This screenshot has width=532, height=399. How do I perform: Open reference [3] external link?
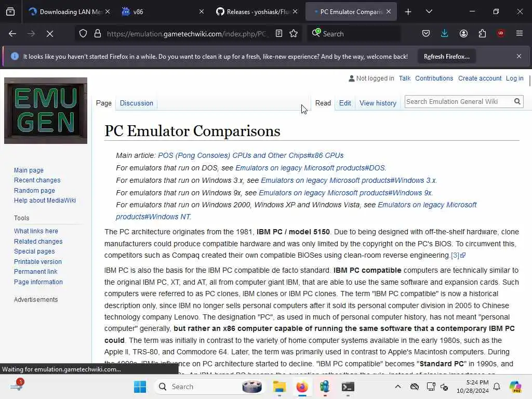(x=458, y=256)
